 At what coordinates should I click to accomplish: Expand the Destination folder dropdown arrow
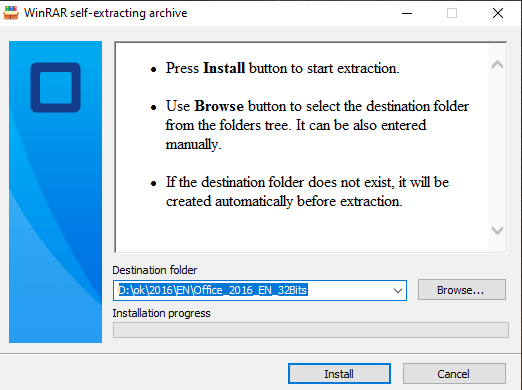point(397,291)
